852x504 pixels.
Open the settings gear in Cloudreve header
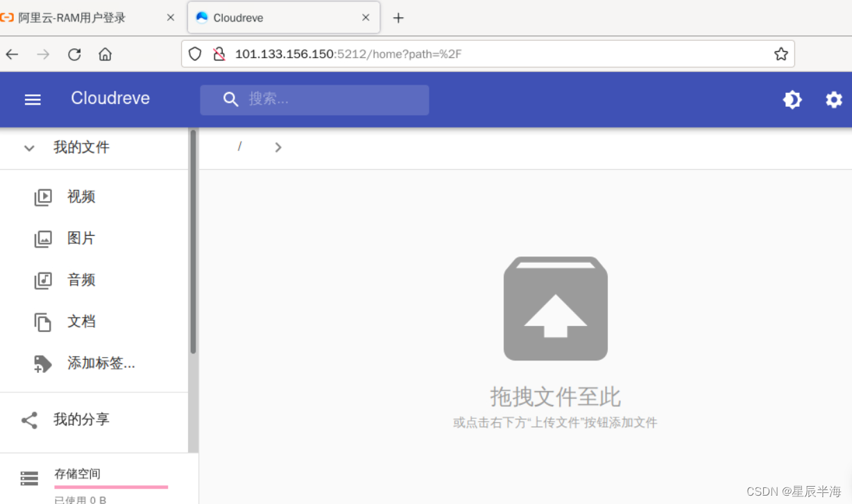pyautogui.click(x=834, y=100)
